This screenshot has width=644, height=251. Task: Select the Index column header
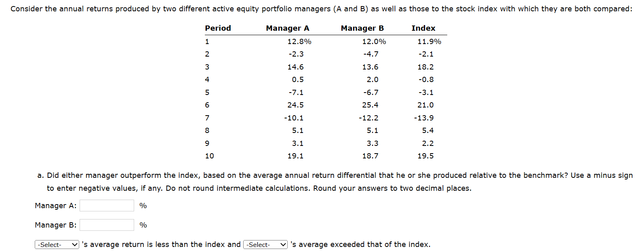(423, 28)
